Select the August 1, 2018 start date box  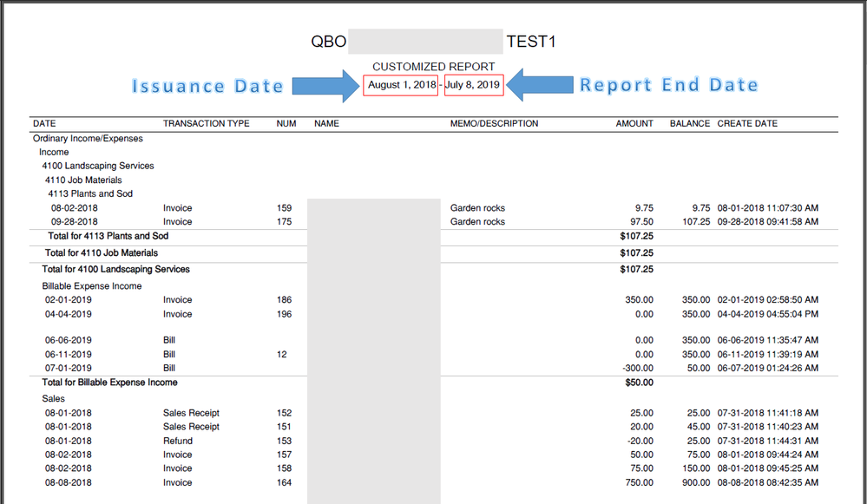[x=400, y=85]
